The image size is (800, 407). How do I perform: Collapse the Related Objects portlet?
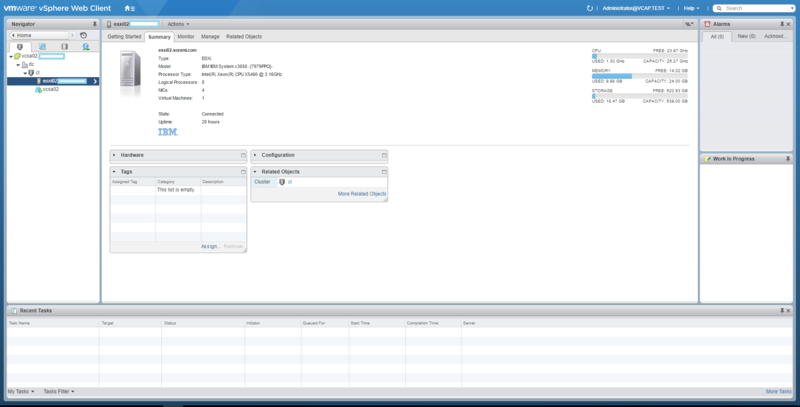[x=255, y=172]
